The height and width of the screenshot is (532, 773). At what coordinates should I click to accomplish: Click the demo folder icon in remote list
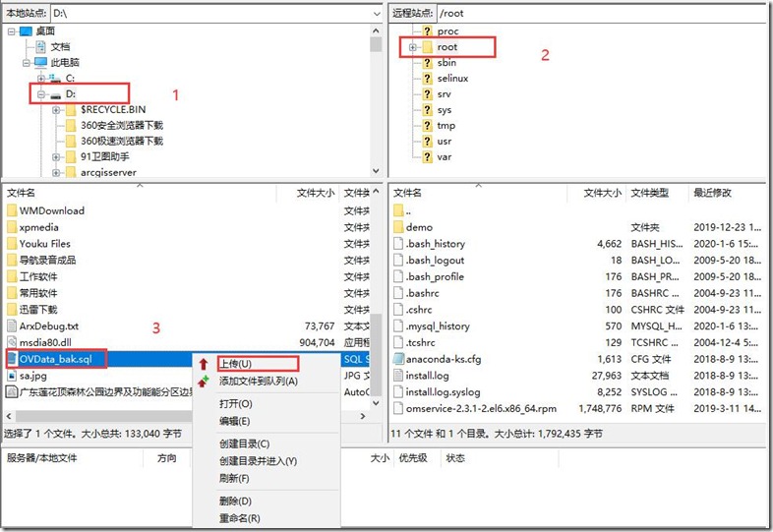(x=396, y=227)
